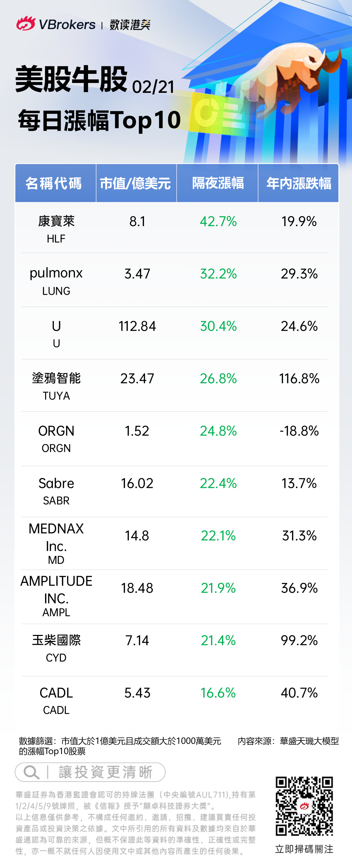Click the 116.8% year-to-date value for TUYA
The image size is (352, 868).
[x=299, y=379]
